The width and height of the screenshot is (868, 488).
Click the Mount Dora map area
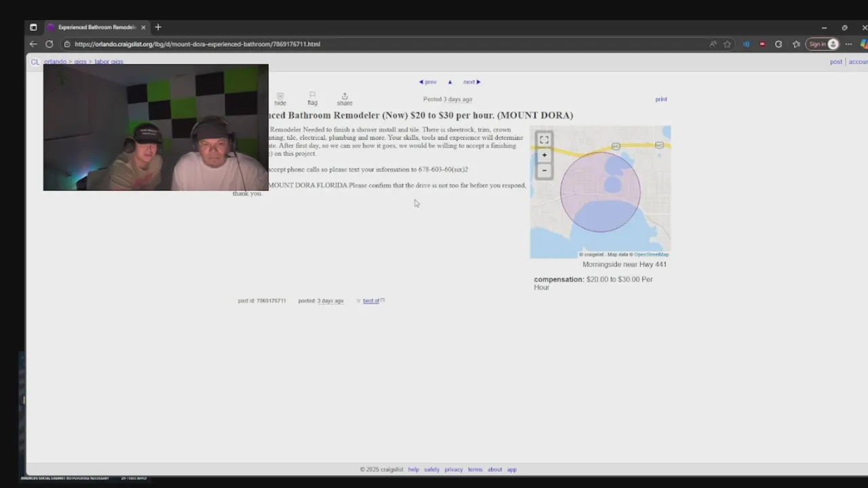[x=600, y=192]
